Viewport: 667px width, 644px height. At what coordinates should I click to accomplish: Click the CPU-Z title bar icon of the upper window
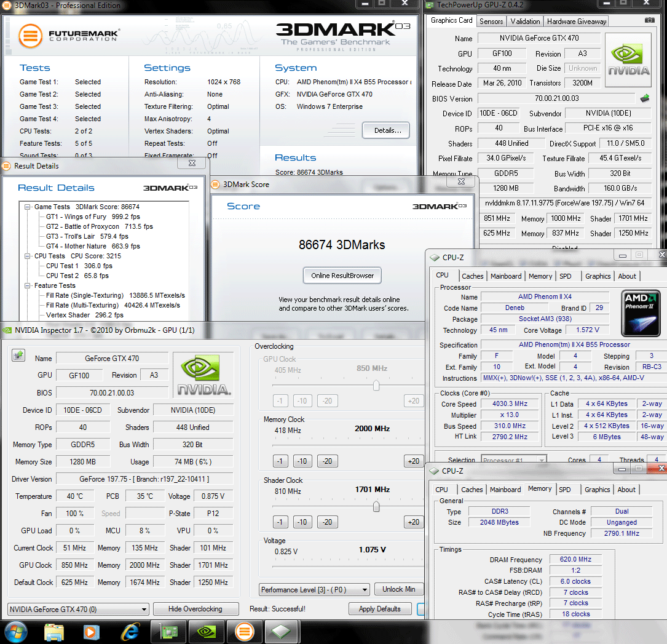434,258
